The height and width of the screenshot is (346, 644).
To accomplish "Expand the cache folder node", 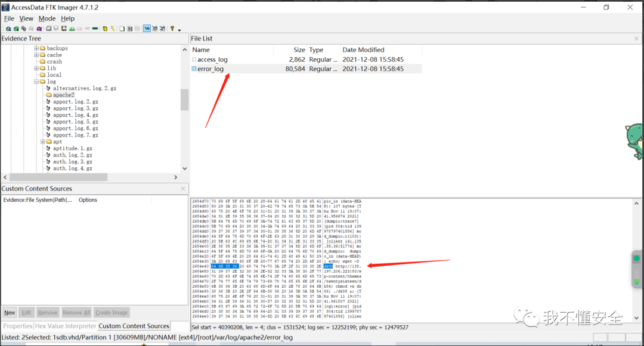I will [36, 55].
